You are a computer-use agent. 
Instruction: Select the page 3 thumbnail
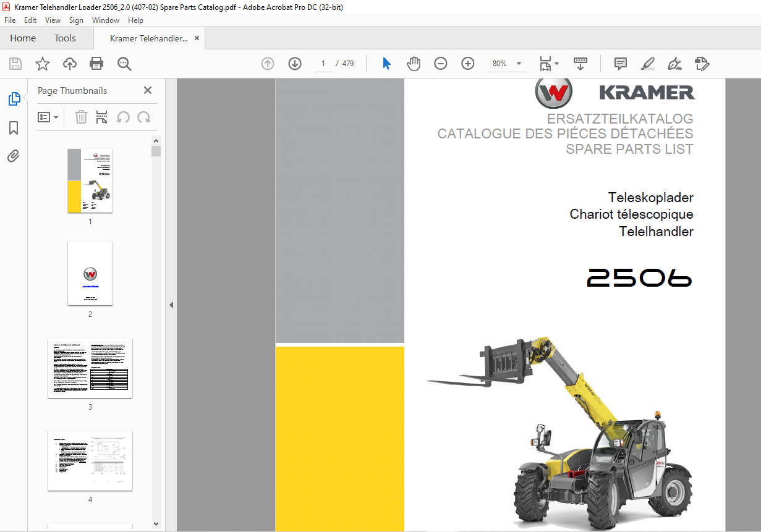[x=90, y=368]
